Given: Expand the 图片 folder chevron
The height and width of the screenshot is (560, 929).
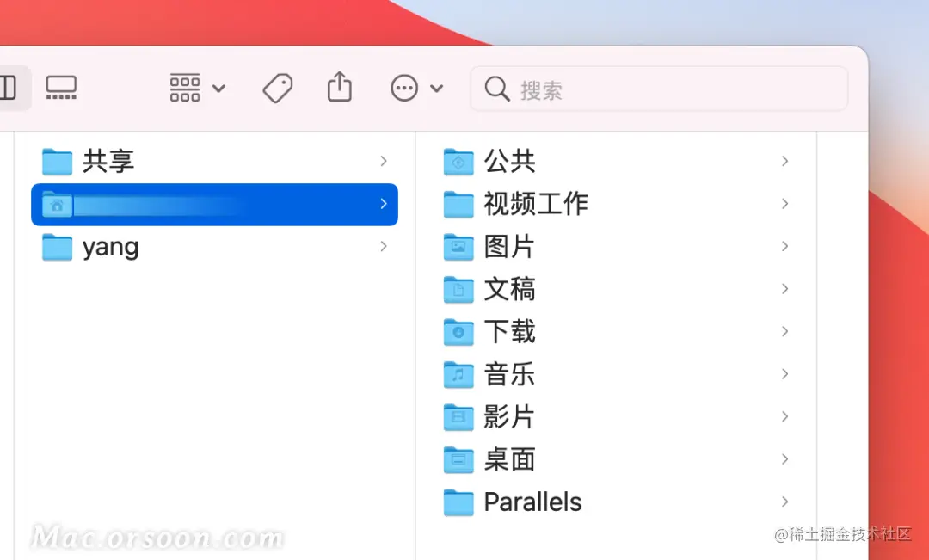Looking at the screenshot, I should tap(784, 247).
